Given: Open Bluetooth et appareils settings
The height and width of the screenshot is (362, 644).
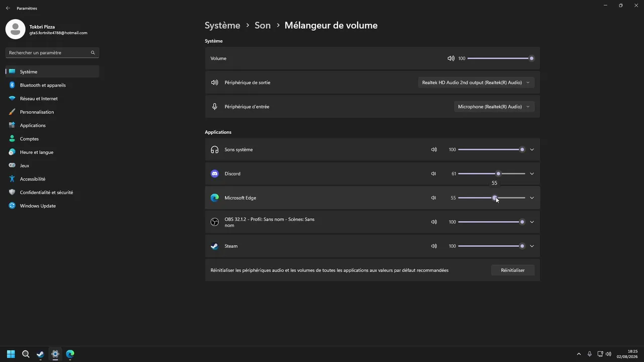Looking at the screenshot, I should 52,85.
